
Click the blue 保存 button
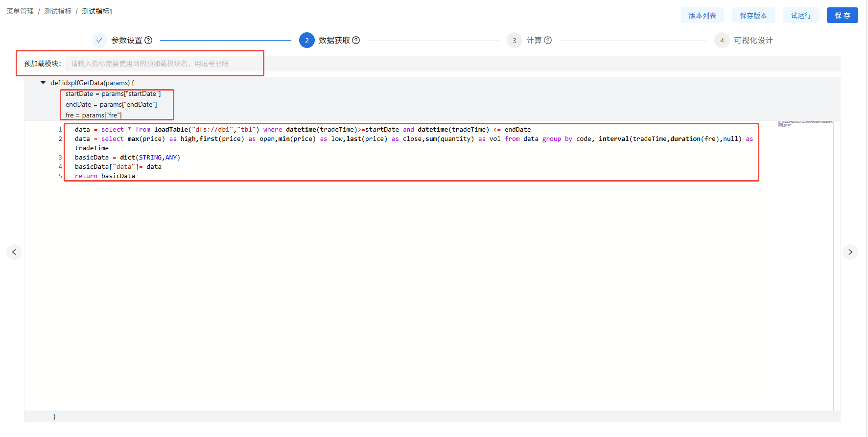(842, 15)
